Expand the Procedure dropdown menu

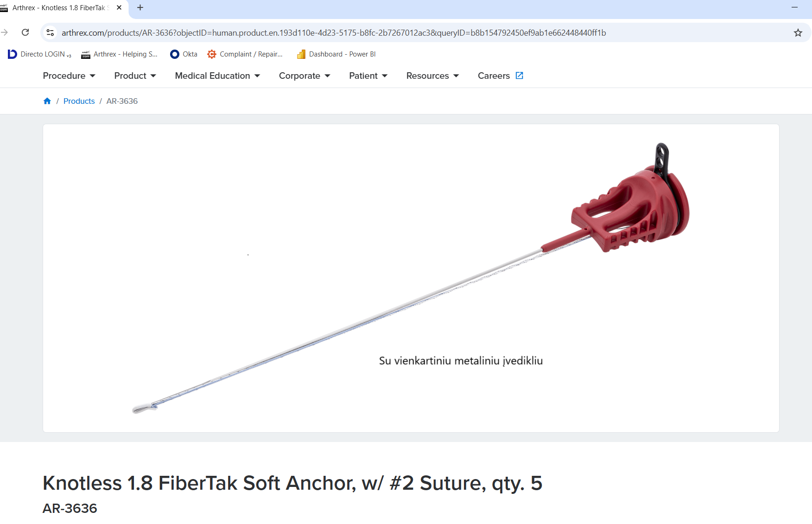pos(69,76)
